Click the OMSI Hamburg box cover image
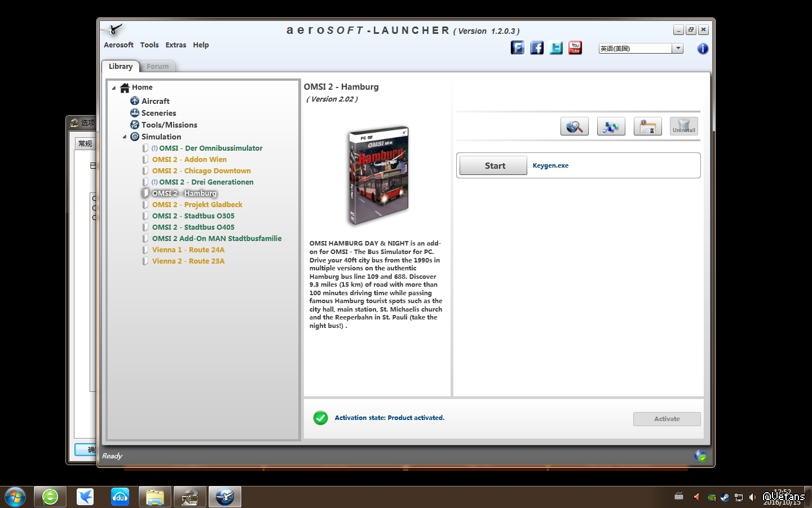The height and width of the screenshot is (508, 812). [377, 176]
